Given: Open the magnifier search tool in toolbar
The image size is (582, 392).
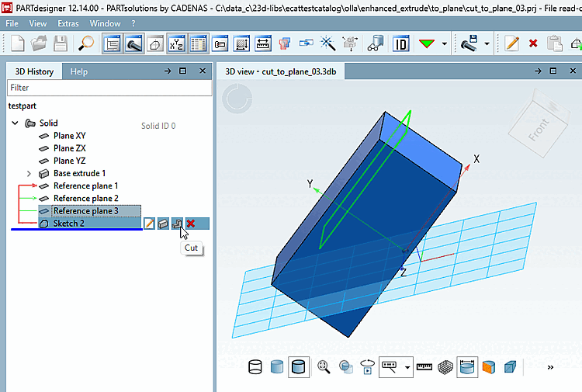Looking at the screenshot, I should 86,43.
